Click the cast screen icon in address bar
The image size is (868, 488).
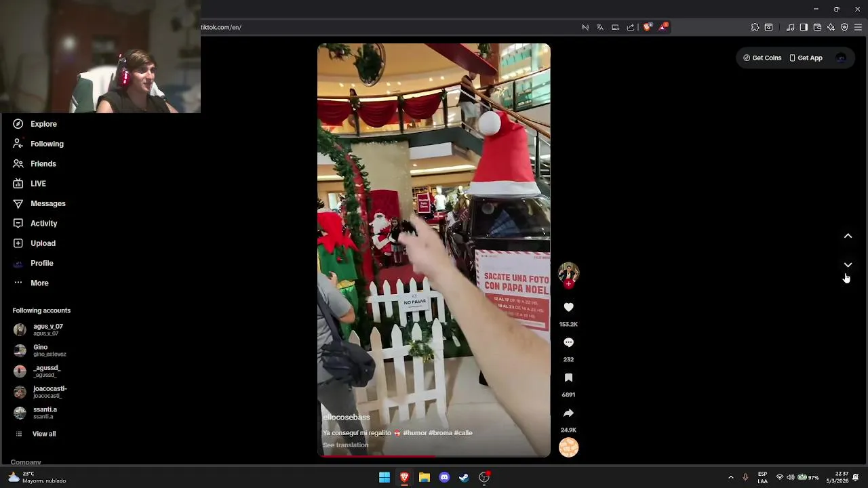click(615, 27)
